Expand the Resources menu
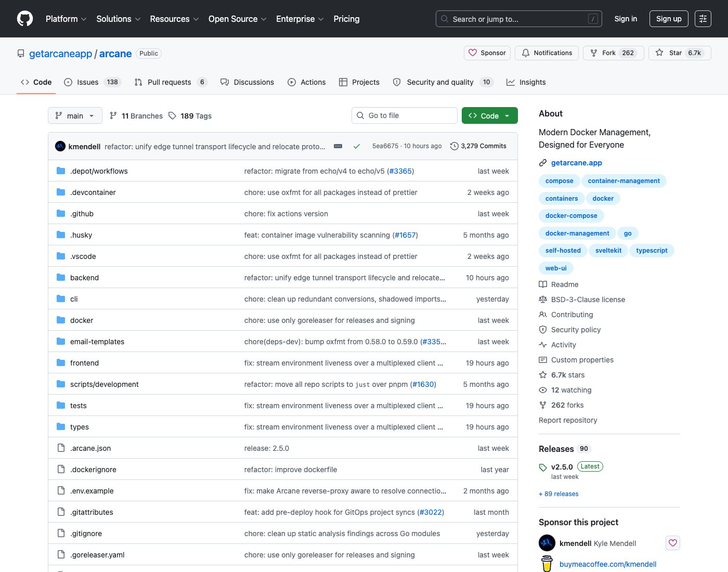Image resolution: width=728 pixels, height=572 pixels. tap(174, 19)
